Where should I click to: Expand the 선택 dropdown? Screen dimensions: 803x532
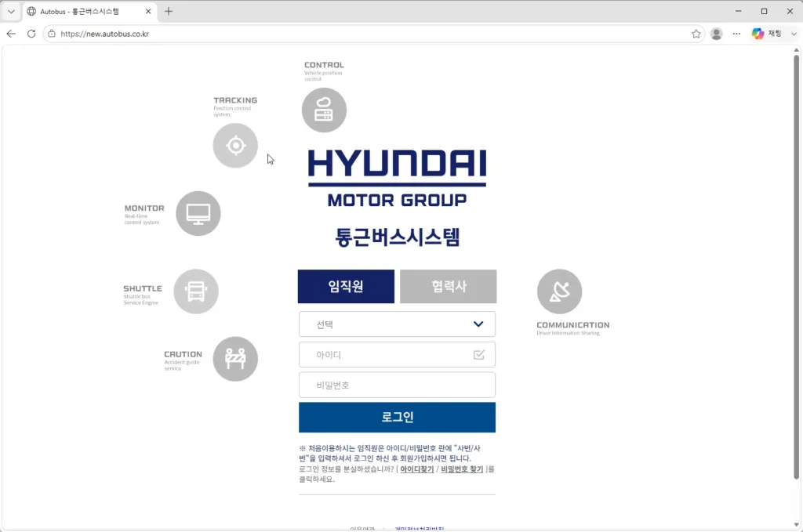[x=397, y=324]
